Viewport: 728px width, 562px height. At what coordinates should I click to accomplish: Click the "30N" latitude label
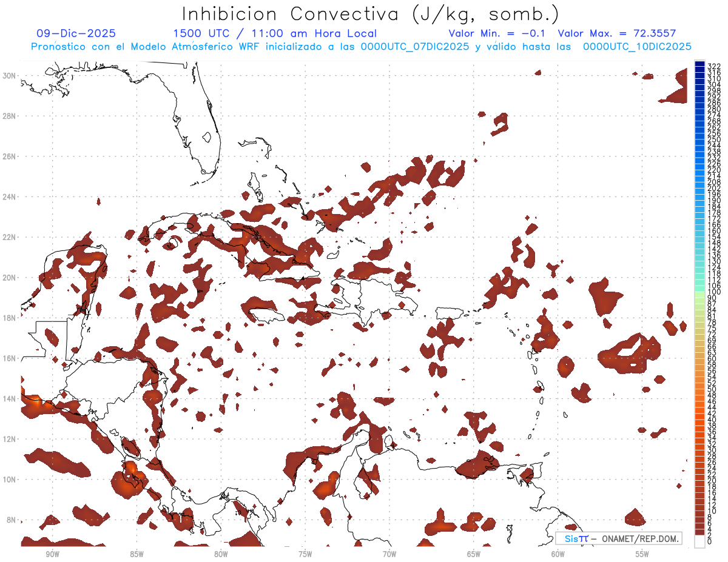[x=10, y=75]
